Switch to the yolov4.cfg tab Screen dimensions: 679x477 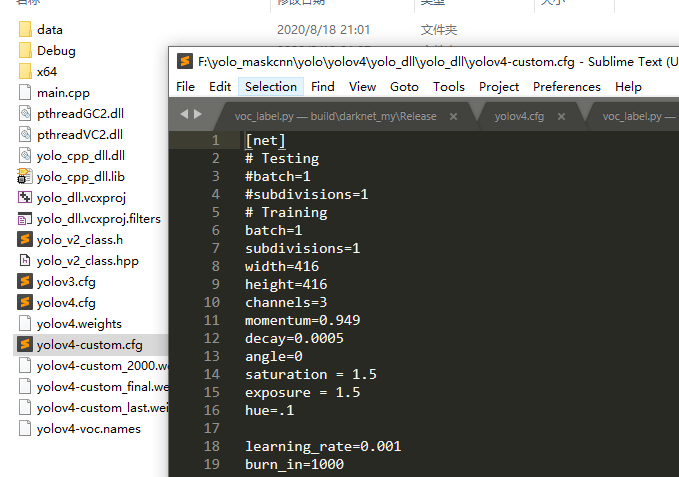(x=519, y=116)
